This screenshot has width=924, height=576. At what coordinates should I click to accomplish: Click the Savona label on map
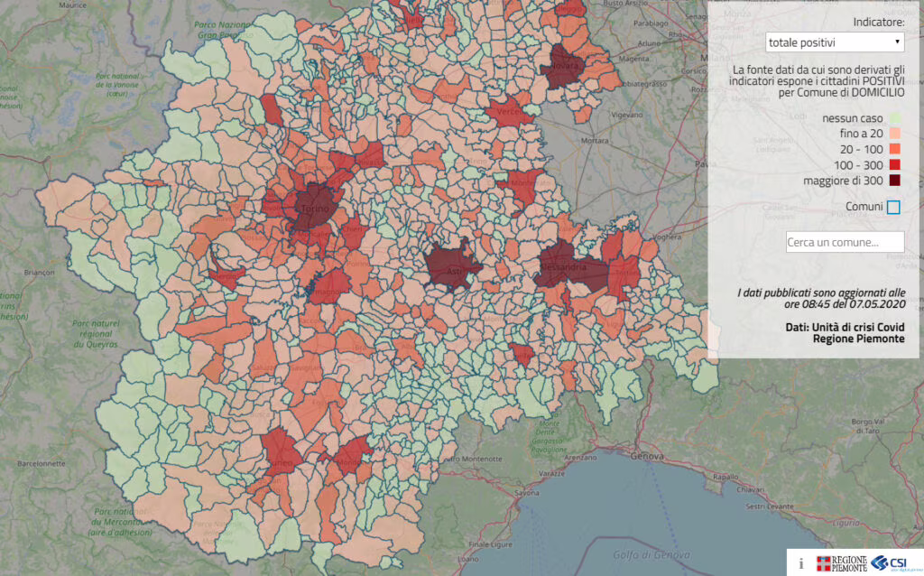[526, 492]
